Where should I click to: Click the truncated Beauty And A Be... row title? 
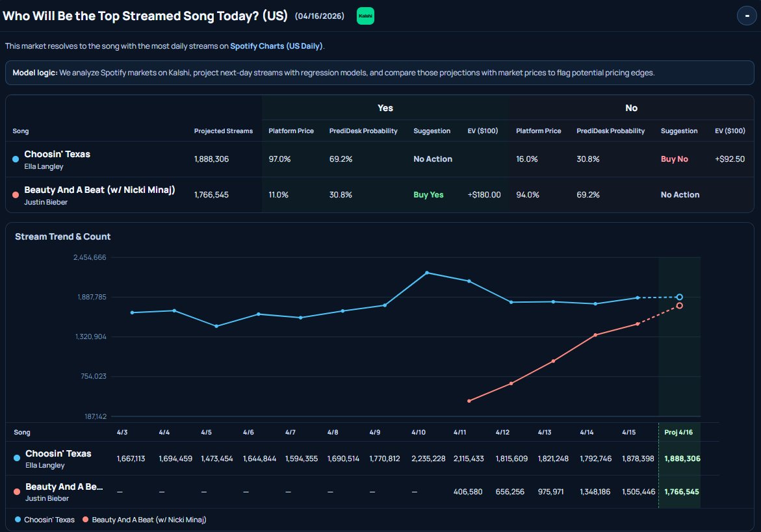(x=64, y=487)
